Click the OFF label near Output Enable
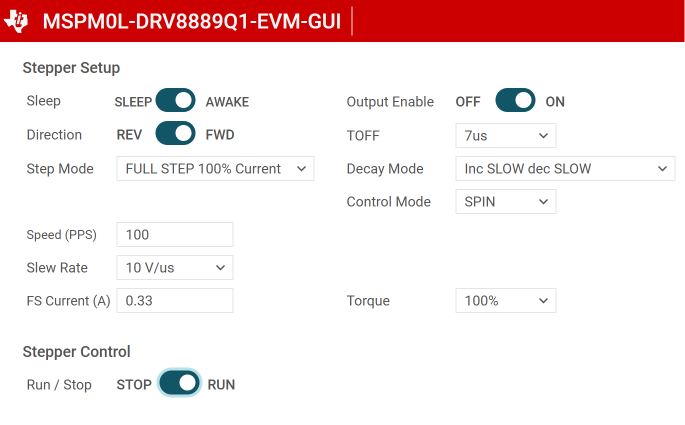The width and height of the screenshot is (685, 425). tap(468, 102)
